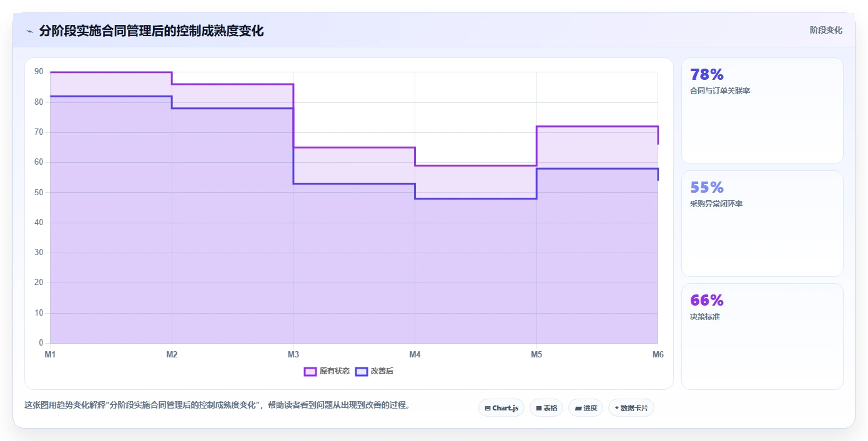Click the M6 axis label

coord(658,354)
